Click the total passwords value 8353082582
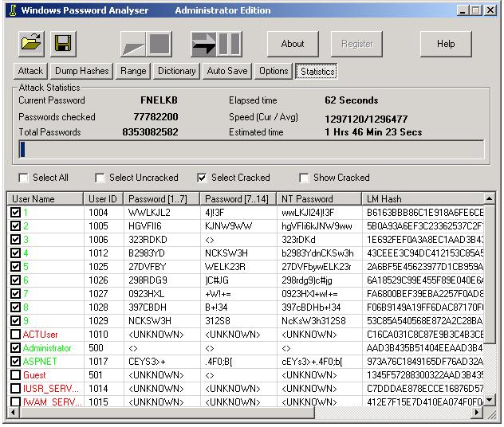The image size is (504, 427). 150,132
